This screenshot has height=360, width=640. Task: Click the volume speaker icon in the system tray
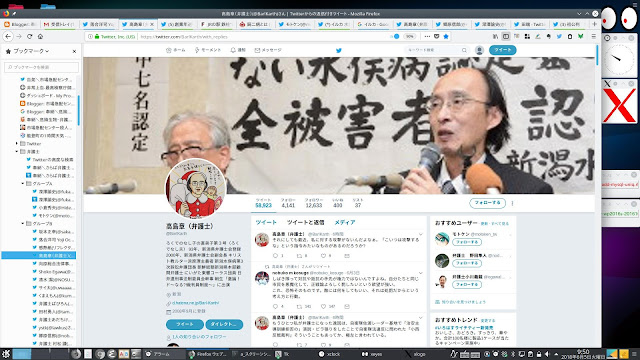547,354
